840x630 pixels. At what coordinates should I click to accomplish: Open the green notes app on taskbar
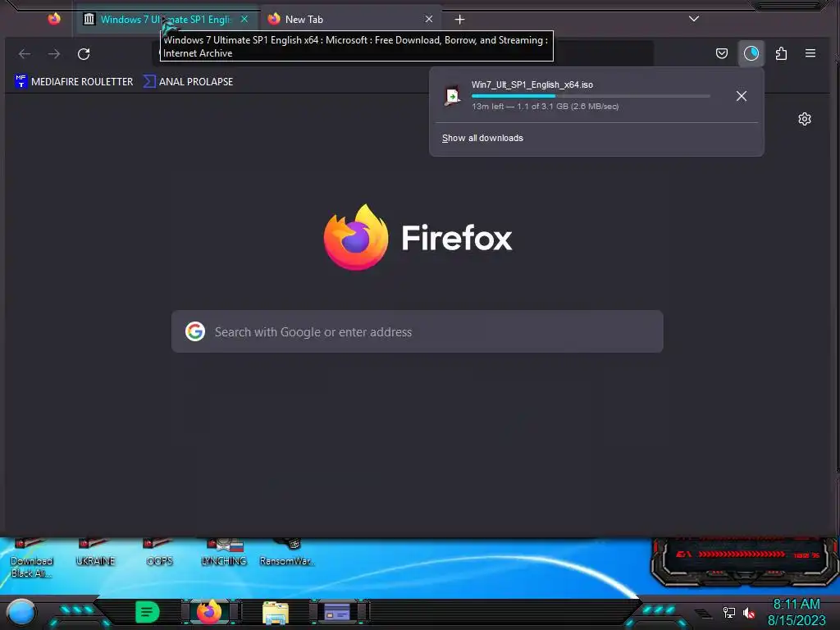(x=147, y=612)
